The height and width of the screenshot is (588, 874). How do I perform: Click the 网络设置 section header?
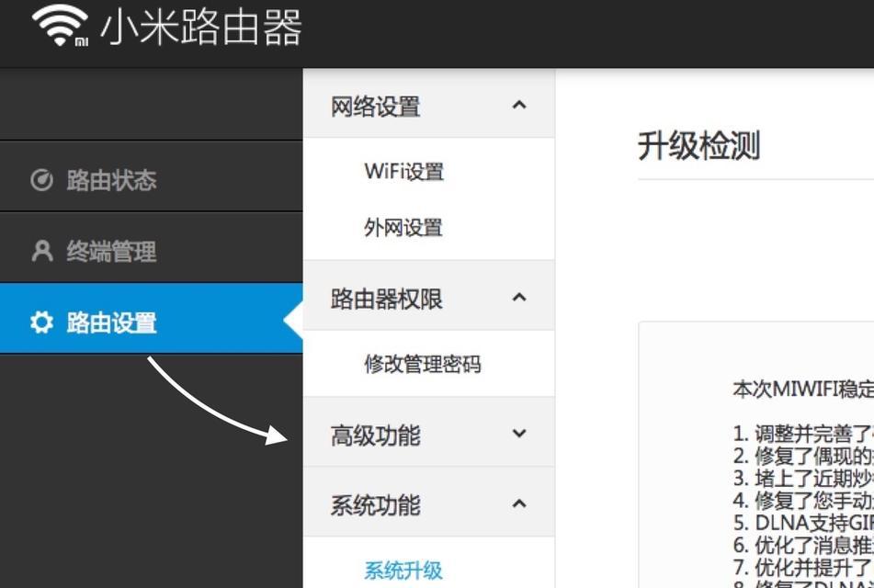coord(428,104)
